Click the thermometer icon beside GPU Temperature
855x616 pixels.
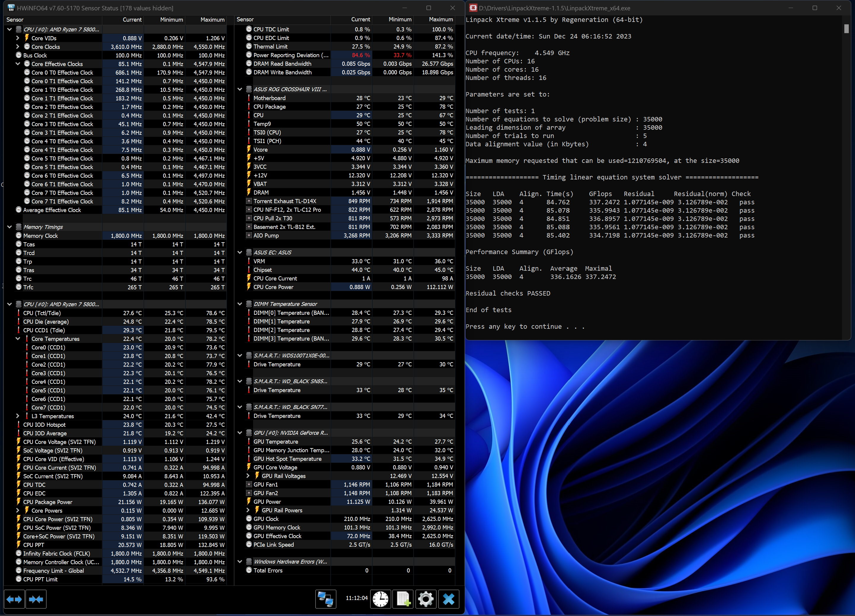(x=249, y=442)
